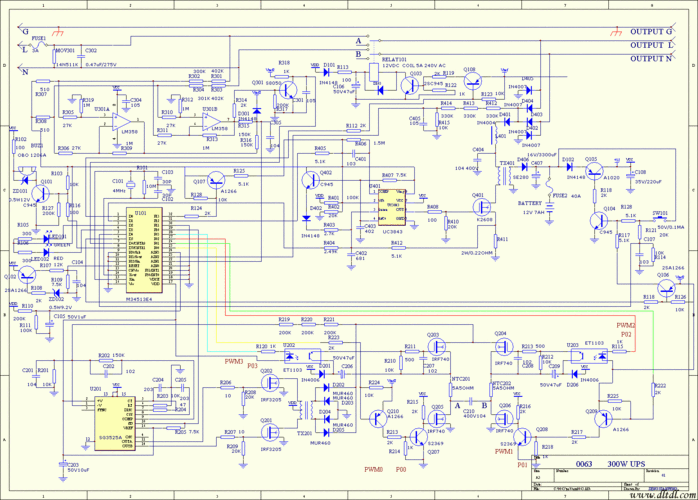Image resolution: width=698 pixels, height=500 pixels.
Task: Click the LED101 green LED symbol
Action: 45,238
